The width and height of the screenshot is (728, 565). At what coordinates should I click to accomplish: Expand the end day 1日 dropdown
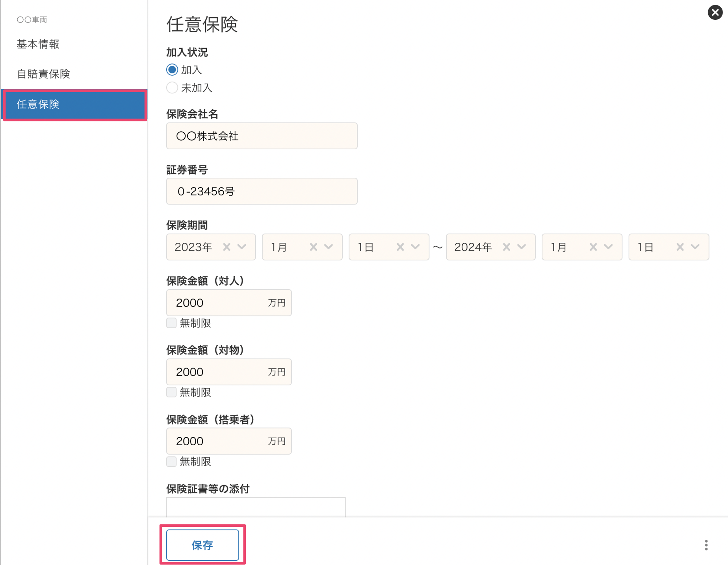tap(695, 247)
